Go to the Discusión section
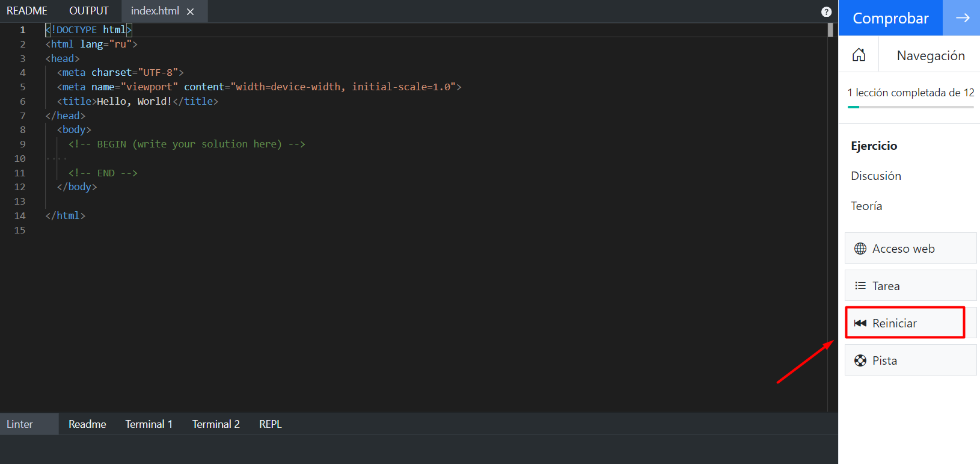This screenshot has width=980, height=464. point(875,176)
